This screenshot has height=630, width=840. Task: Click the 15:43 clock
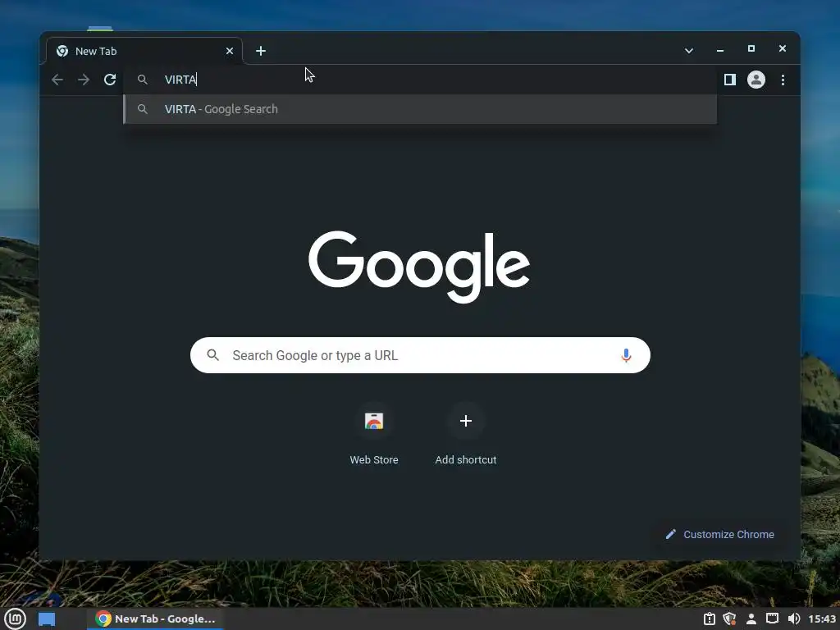822,619
